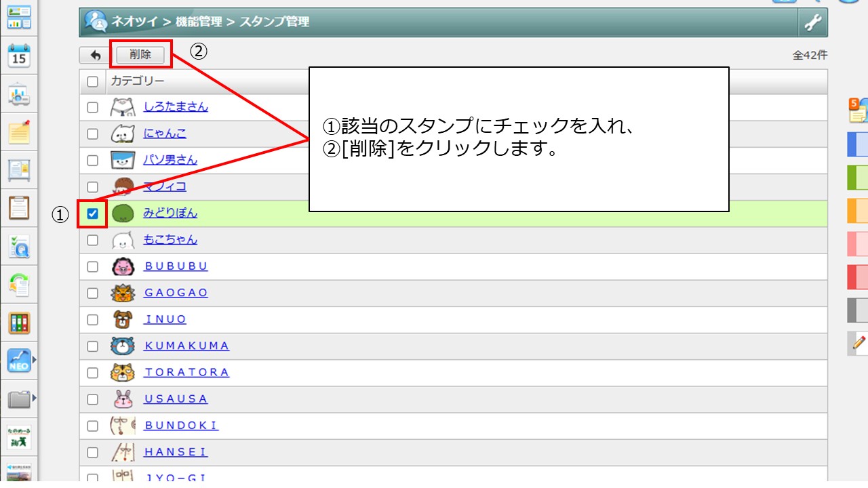
Task: Click the pencil edit icon on right edge
Action: [x=859, y=344]
